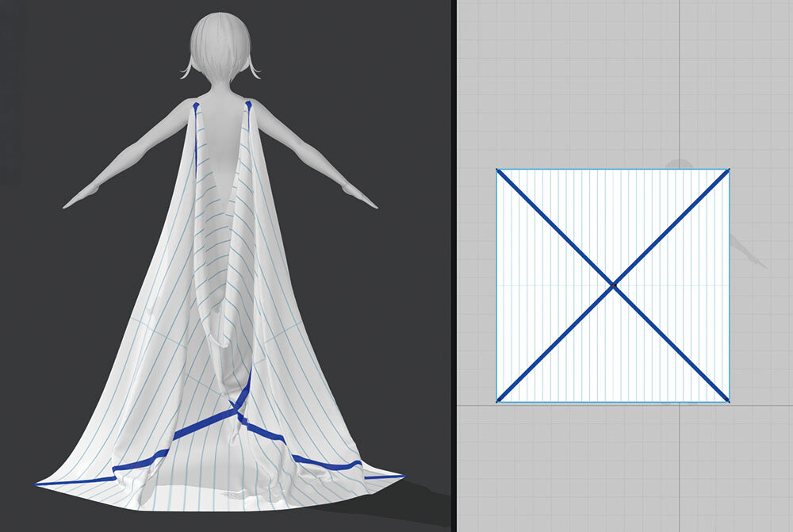This screenshot has width=793, height=532.
Task: Click the avatar shadow arm in 2D window
Action: pyautogui.click(x=749, y=250)
